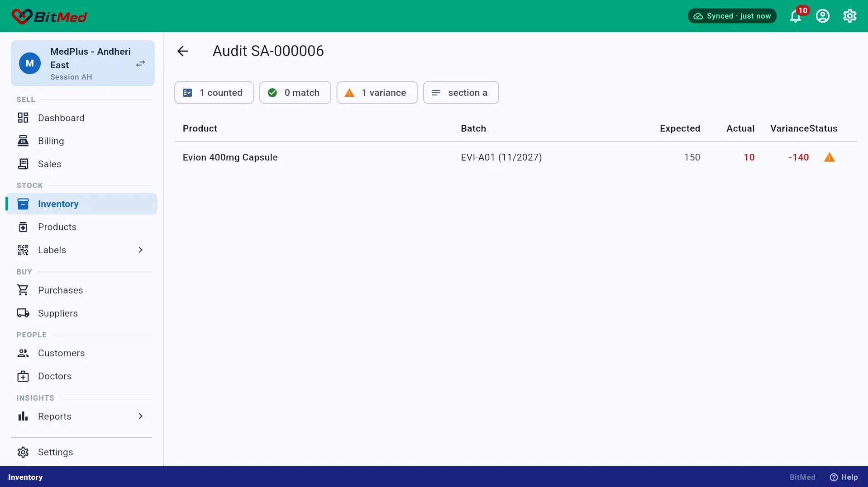Open the Products menu item
Viewport: 868px width, 487px height.
81,227
